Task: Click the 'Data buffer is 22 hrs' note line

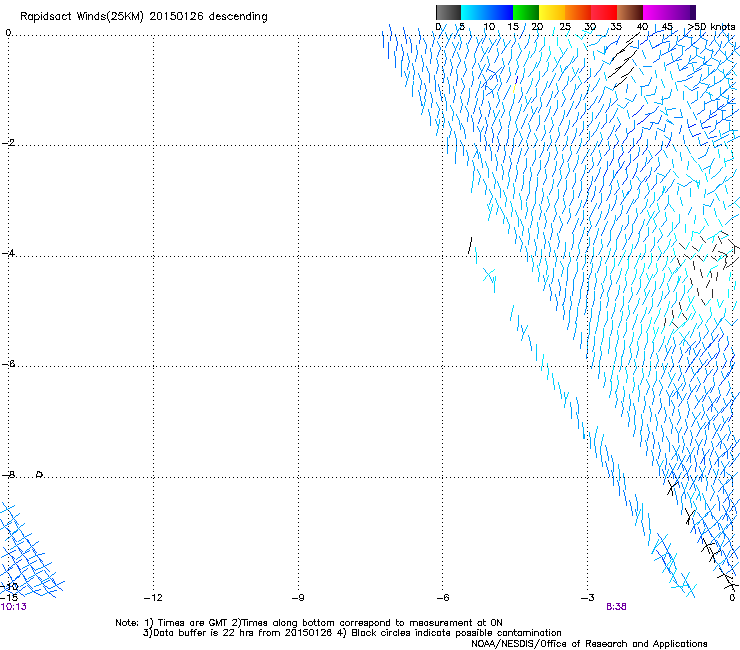Action: (x=352, y=633)
